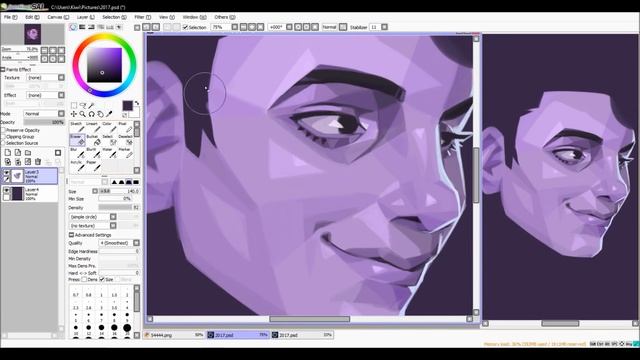Select the Color brush tool
This screenshot has width=640, height=360.
pos(108,127)
